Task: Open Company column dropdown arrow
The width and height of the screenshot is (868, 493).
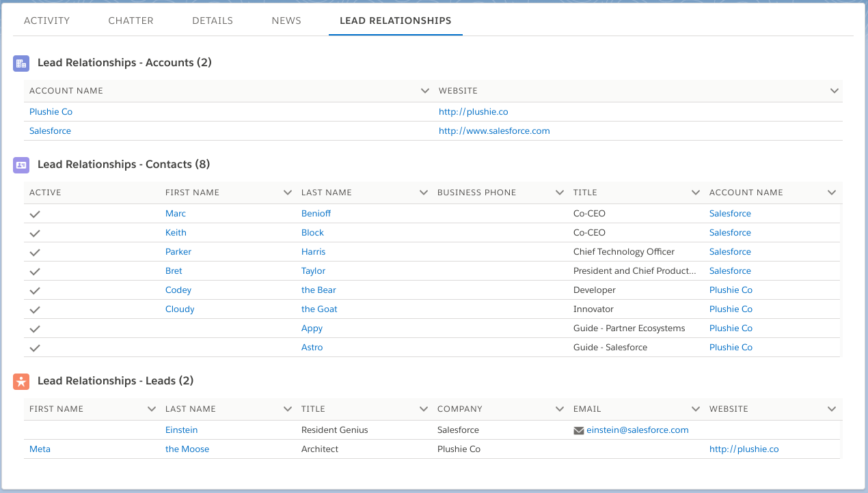Action: [560, 409]
